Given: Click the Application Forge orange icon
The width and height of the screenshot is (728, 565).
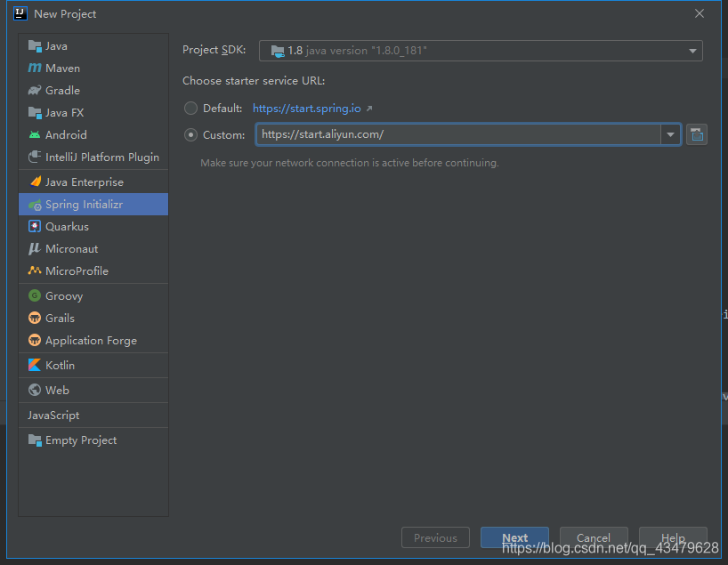Looking at the screenshot, I should [x=35, y=340].
